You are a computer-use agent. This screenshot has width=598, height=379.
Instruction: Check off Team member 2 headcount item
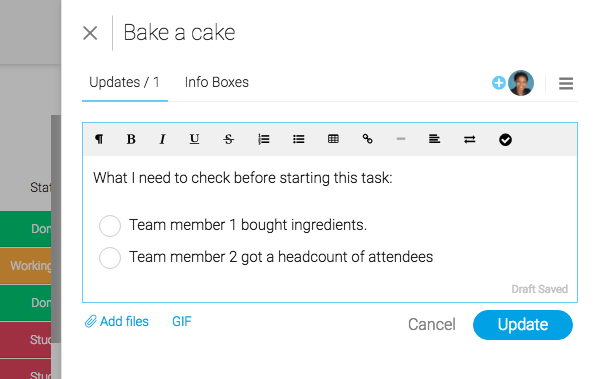(110, 258)
